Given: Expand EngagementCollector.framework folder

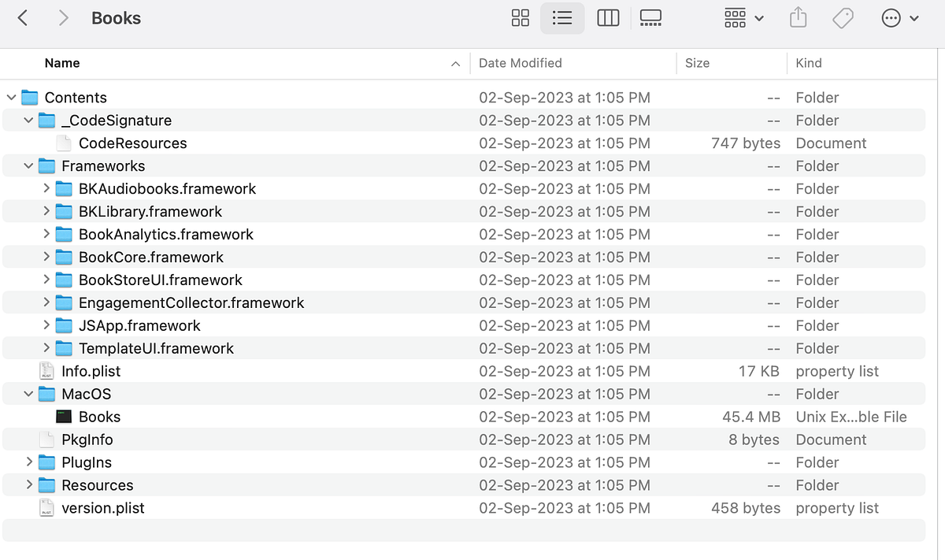Looking at the screenshot, I should pos(46,302).
